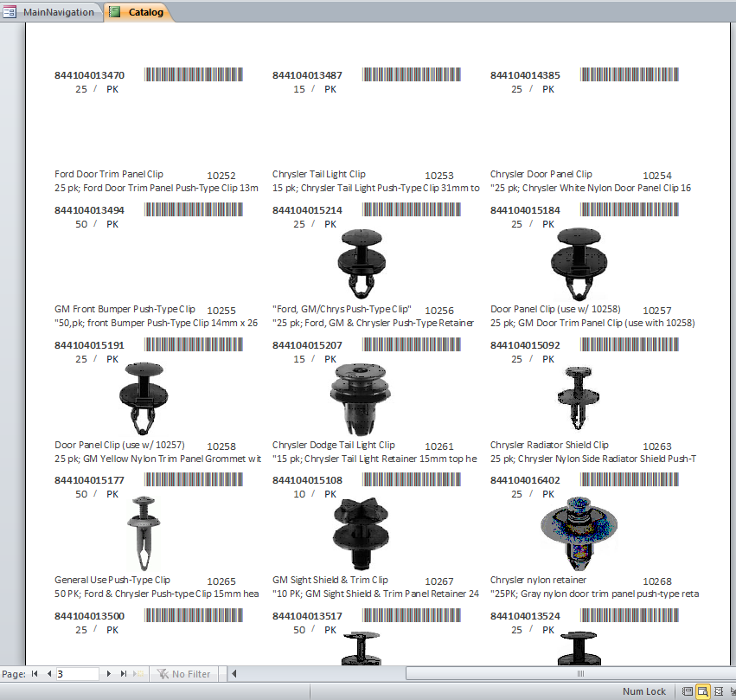Click item number 10254
Image resolution: width=736 pixels, height=700 pixels.
point(657,176)
